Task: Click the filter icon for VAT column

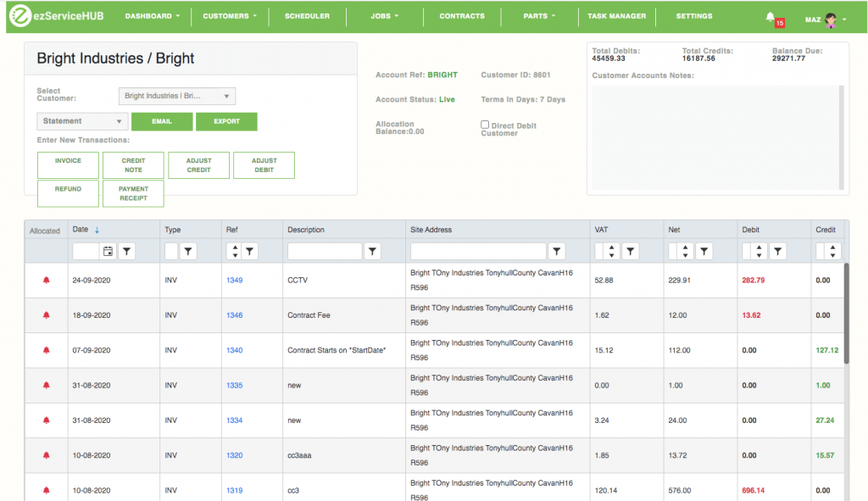Action: point(630,252)
